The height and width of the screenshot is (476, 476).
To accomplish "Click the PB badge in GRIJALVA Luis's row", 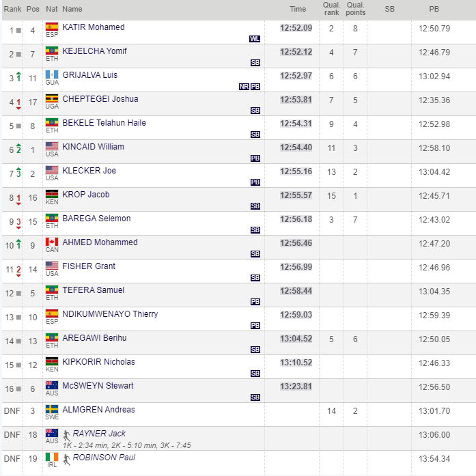I will coord(255,87).
